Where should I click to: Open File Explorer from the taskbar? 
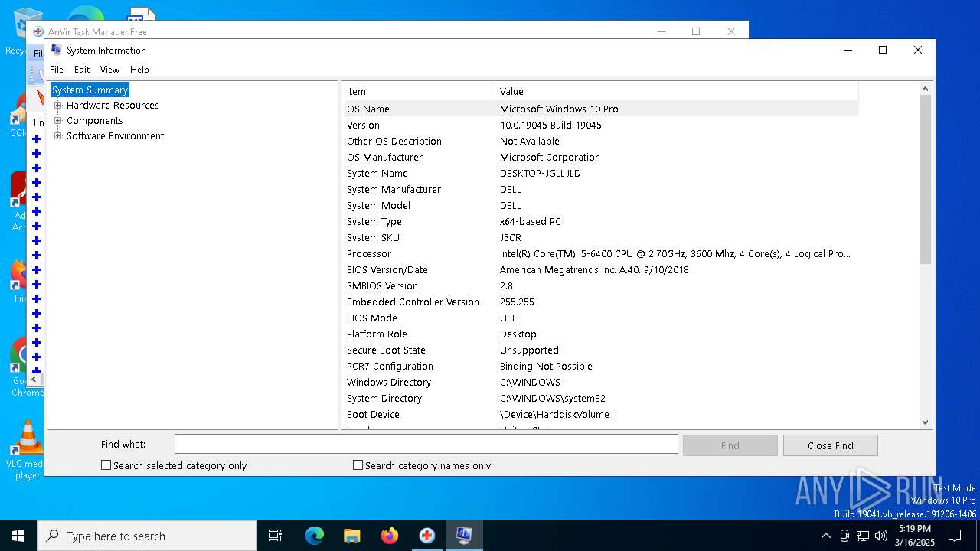[x=352, y=536]
